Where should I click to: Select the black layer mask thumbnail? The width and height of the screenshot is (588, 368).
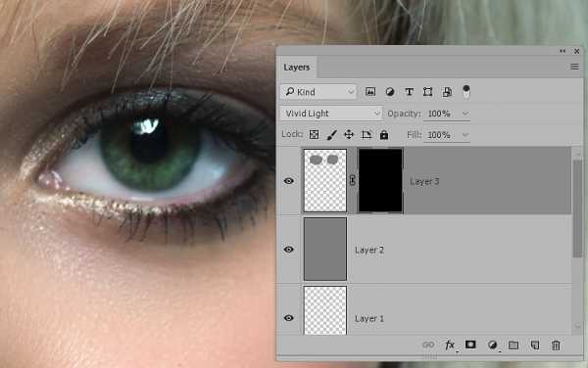(380, 180)
